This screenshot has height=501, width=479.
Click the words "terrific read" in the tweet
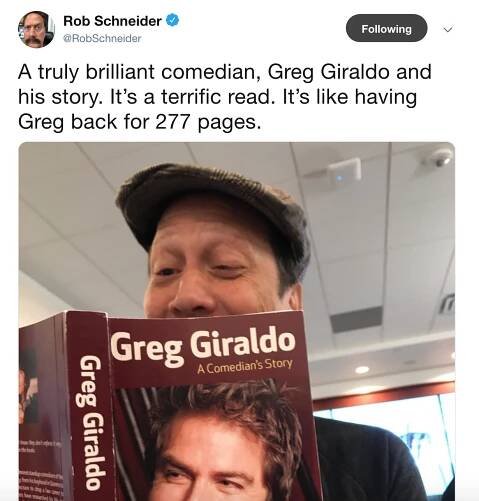click(x=215, y=97)
